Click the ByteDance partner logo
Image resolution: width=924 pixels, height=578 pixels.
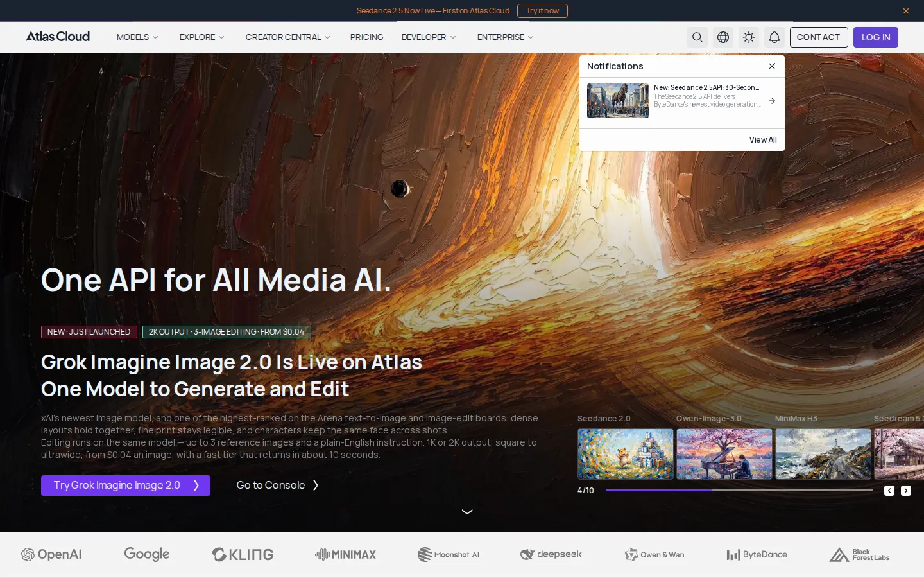[757, 554]
